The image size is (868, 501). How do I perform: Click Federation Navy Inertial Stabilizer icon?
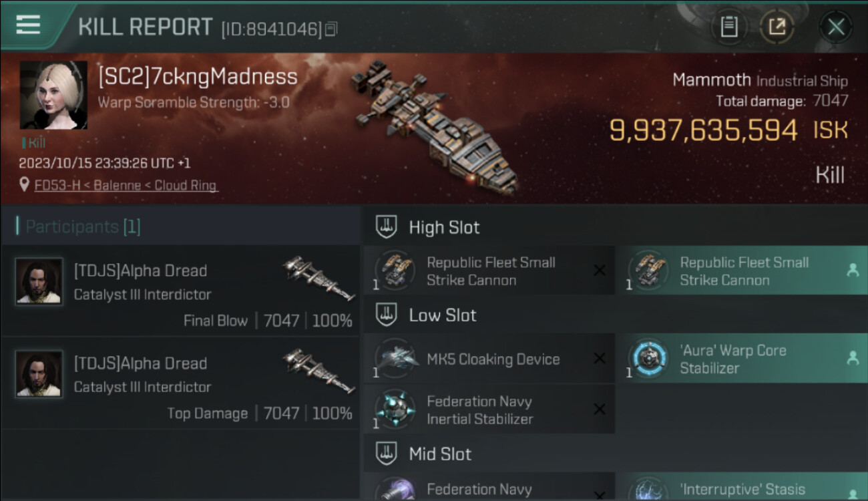(394, 409)
